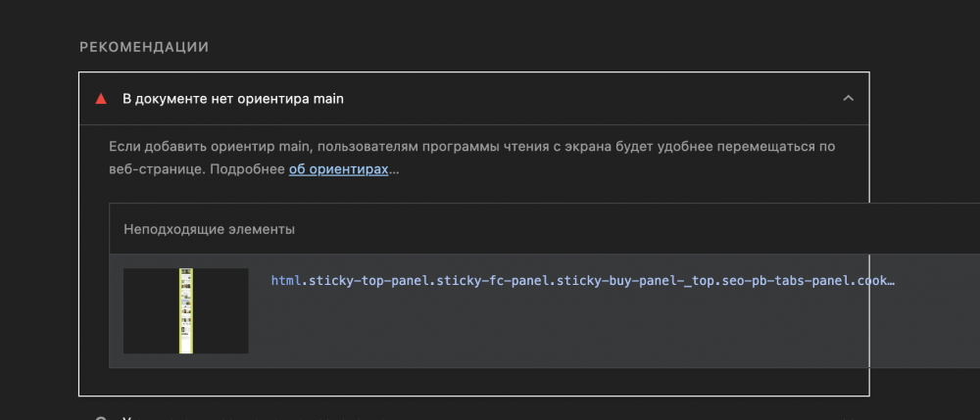
Task: Click the audit title "В документе нет ориентира main"
Action: point(232,99)
